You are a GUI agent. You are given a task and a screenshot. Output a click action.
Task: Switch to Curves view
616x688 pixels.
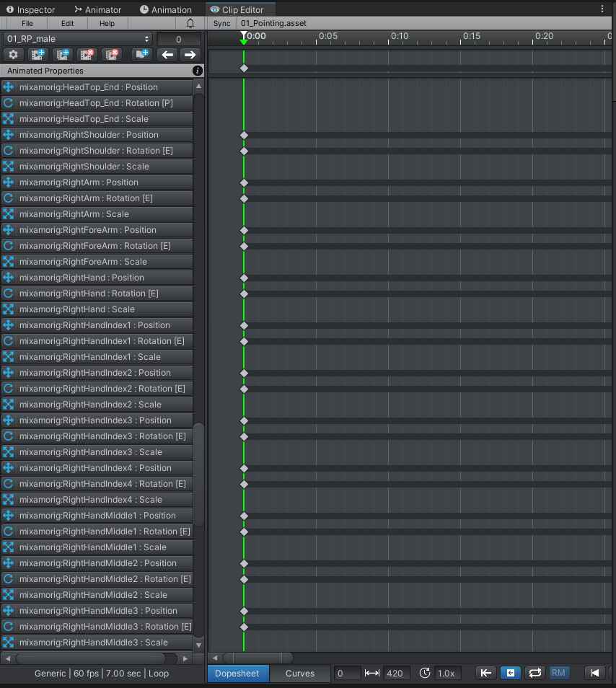[300, 673]
